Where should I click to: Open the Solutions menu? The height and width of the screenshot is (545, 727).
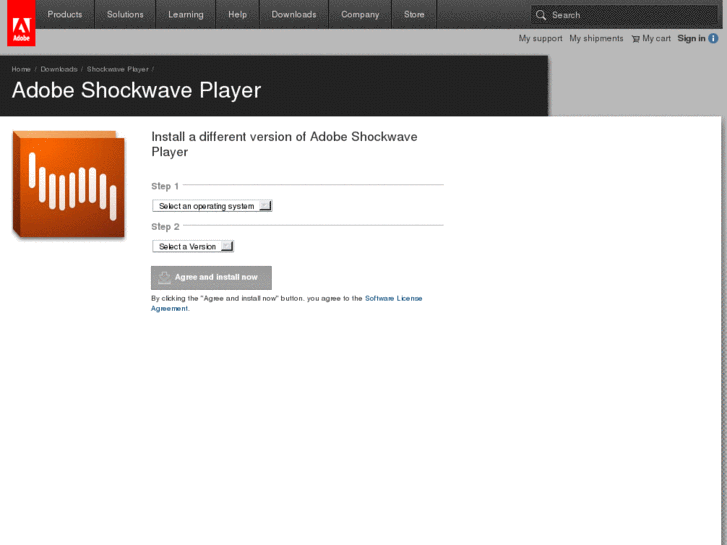tap(125, 14)
